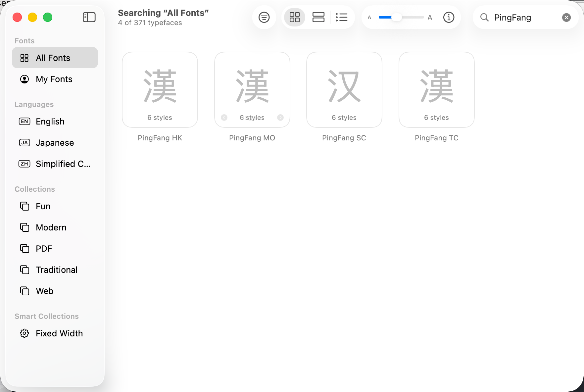Click the My Fonts person icon
584x392 pixels.
pos(24,79)
